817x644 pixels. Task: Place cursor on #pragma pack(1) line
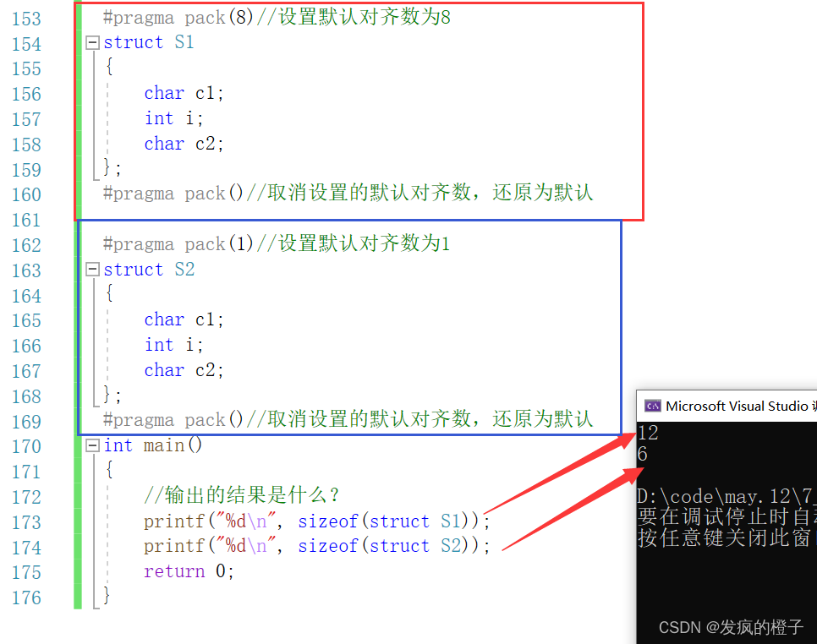277,243
